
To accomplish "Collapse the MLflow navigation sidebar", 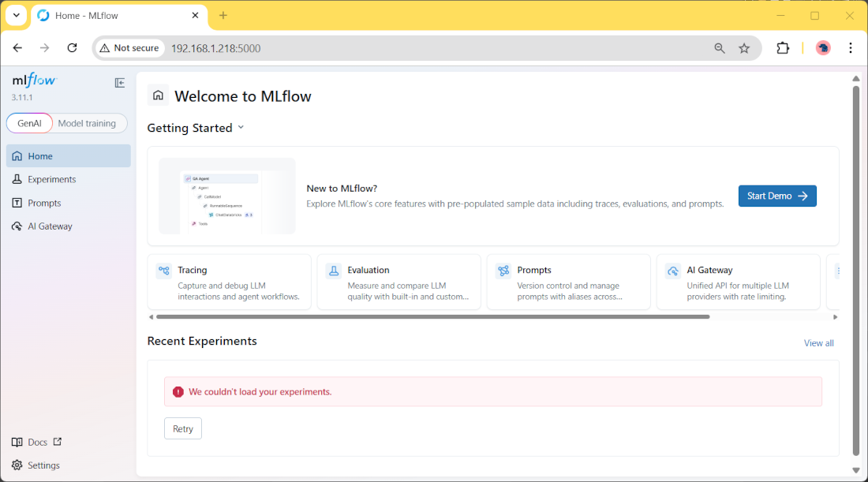I will pos(119,82).
